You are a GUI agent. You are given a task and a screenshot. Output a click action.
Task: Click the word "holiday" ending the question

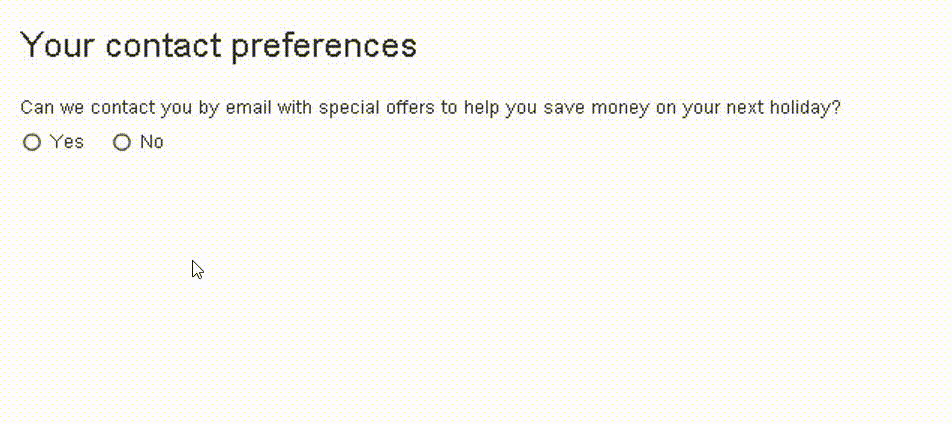pos(800,108)
